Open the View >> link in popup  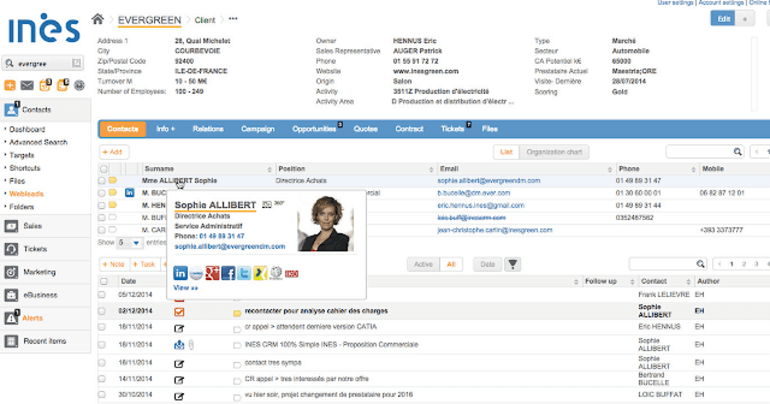click(x=186, y=288)
